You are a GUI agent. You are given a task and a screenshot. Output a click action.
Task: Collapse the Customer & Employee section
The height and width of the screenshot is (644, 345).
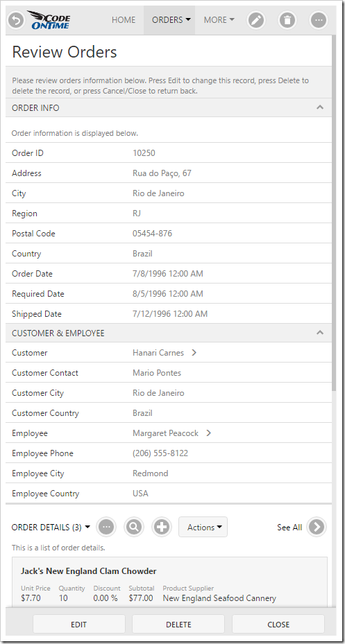point(320,333)
